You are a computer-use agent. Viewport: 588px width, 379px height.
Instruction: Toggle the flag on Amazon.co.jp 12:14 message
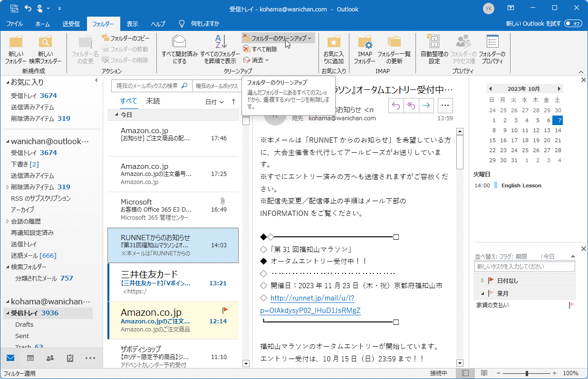point(225,310)
